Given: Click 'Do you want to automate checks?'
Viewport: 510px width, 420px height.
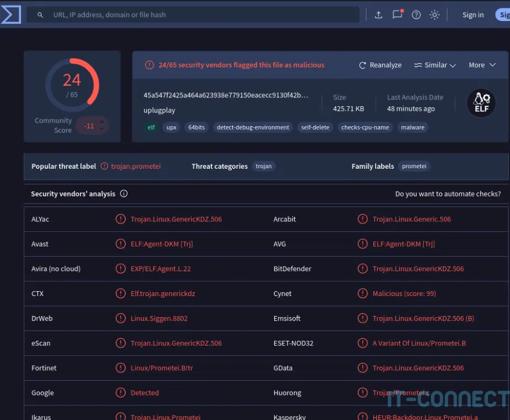Looking at the screenshot, I should 448,194.
